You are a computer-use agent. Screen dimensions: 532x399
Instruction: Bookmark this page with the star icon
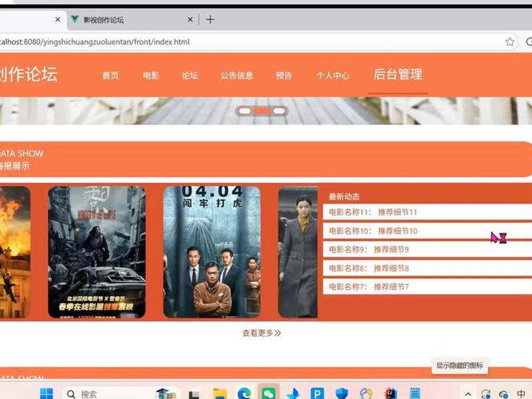click(x=509, y=42)
